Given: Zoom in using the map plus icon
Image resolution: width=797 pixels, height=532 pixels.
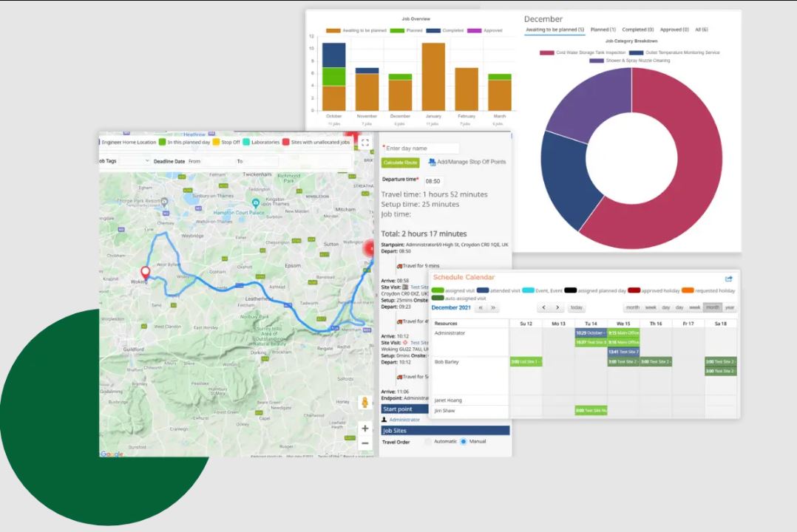Looking at the screenshot, I should [x=364, y=428].
